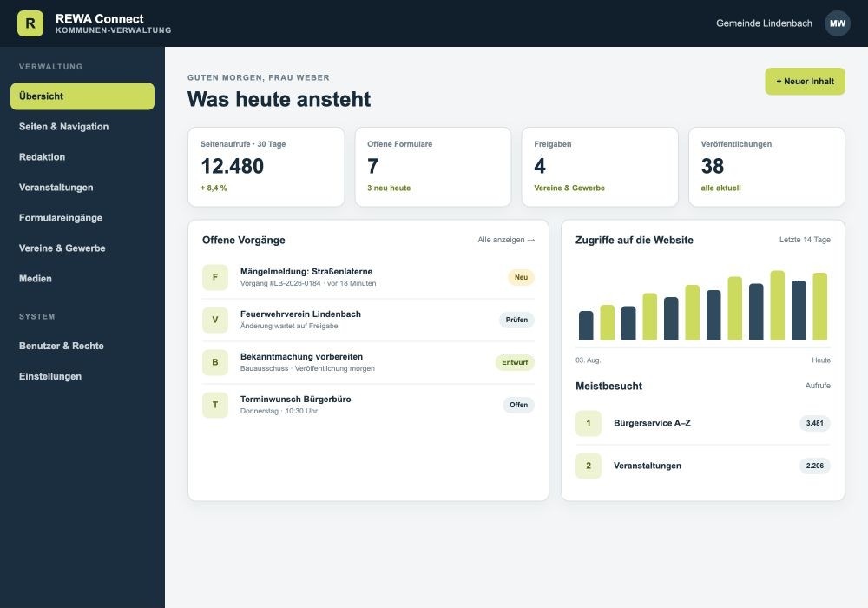This screenshot has height=608, width=868.
Task: Click the 03. Aug. chart axis label
Action: [x=588, y=360]
